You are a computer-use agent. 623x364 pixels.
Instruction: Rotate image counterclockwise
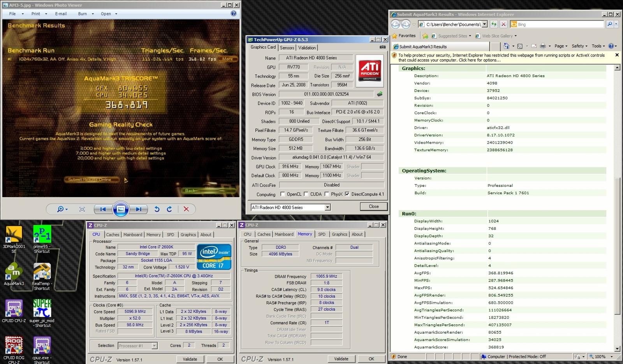coord(157,209)
